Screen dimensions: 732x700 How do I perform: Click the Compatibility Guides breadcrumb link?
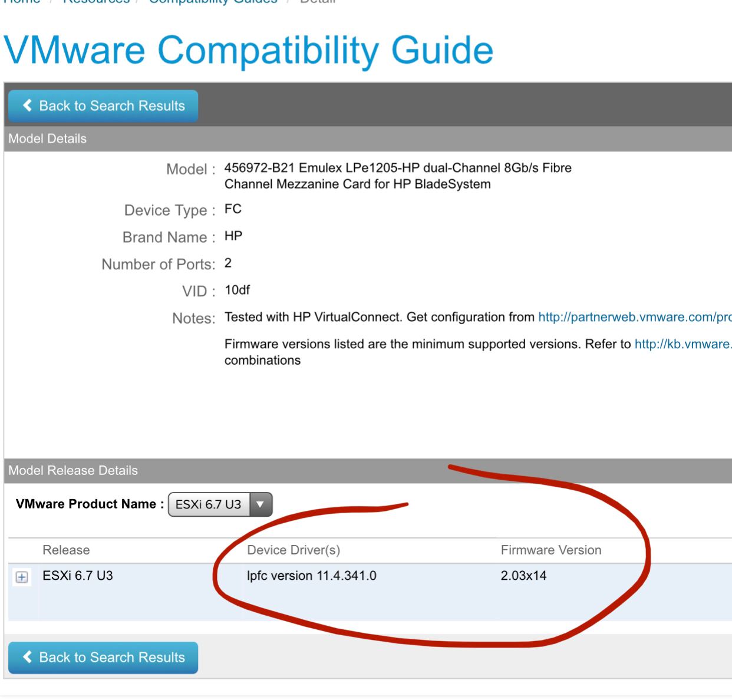click(x=213, y=2)
